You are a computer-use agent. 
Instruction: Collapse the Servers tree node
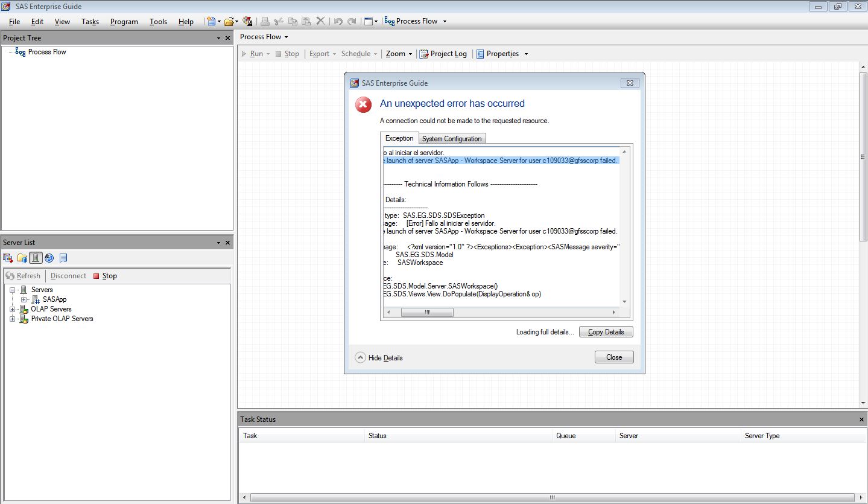point(13,290)
